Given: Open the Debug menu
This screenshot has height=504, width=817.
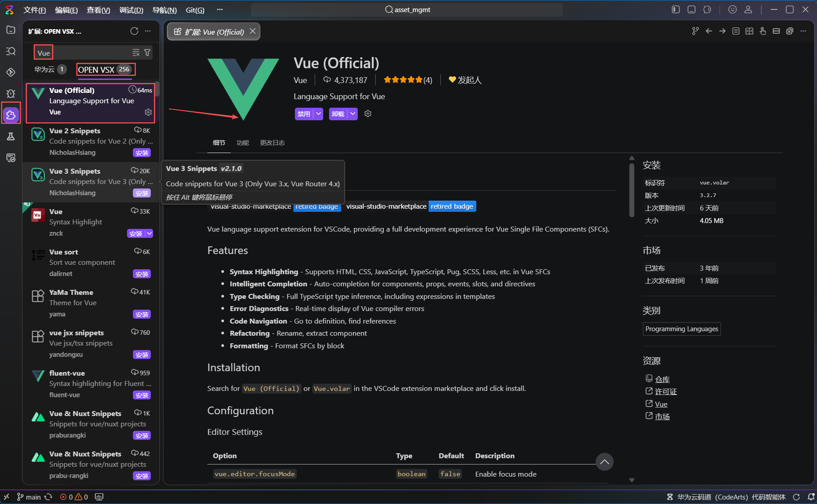Looking at the screenshot, I should [x=131, y=10].
